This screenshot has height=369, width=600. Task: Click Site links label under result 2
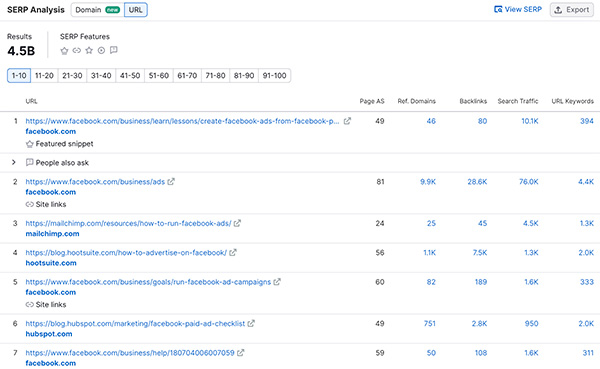(x=51, y=204)
